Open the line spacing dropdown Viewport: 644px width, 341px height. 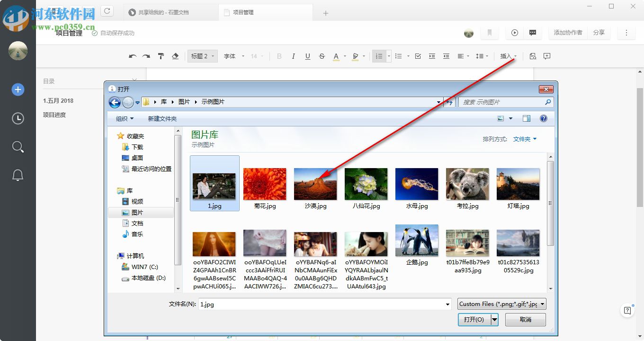[x=482, y=56]
